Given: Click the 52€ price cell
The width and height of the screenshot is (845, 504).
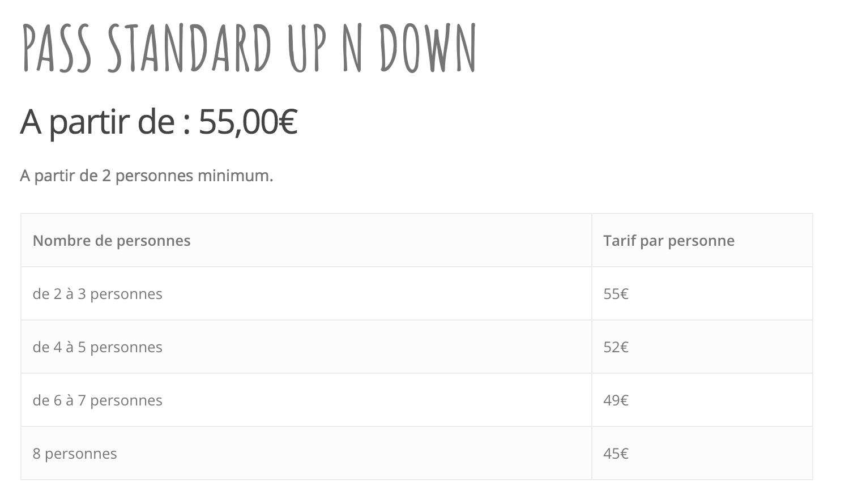Looking at the screenshot, I should coord(702,347).
